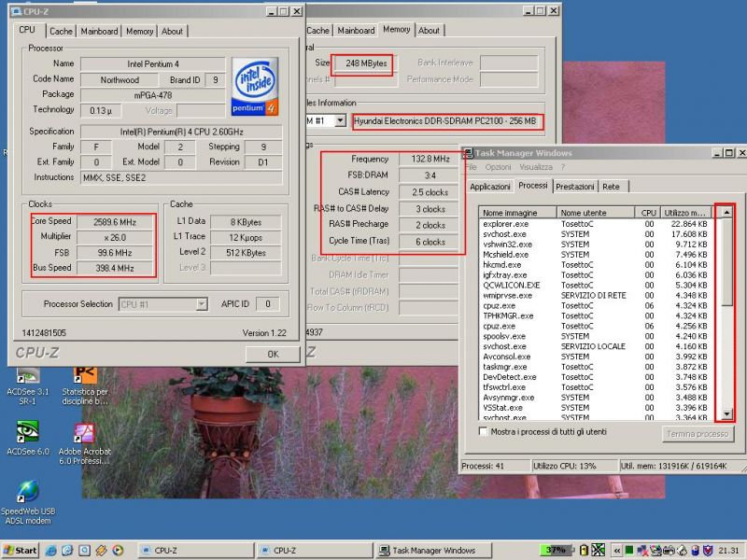Sort processes by Nome utente column
Image resolution: width=747 pixels, height=560 pixels.
596,213
